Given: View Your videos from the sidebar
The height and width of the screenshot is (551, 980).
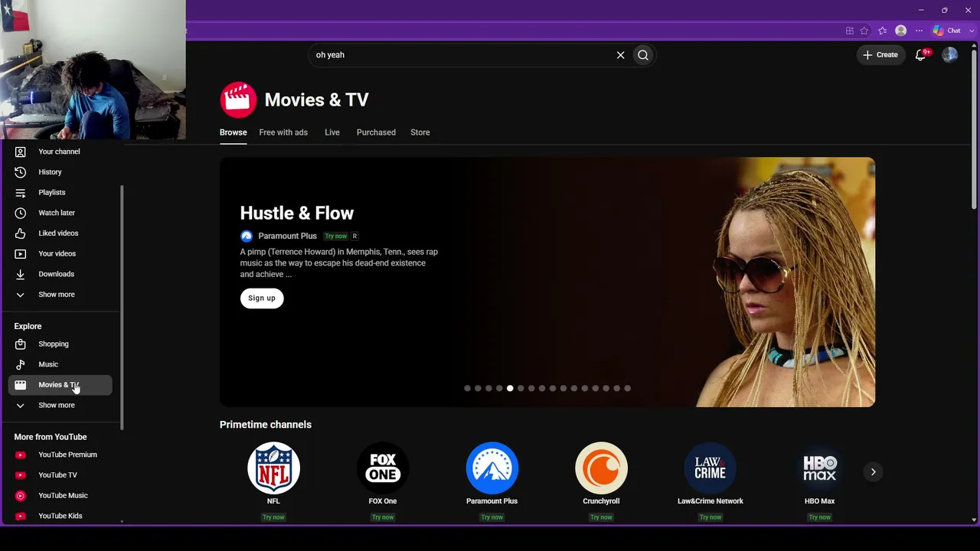Looking at the screenshot, I should point(60,253).
